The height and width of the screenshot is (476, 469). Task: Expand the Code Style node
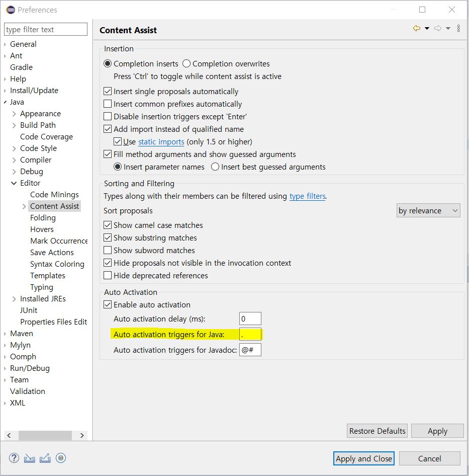(x=14, y=148)
